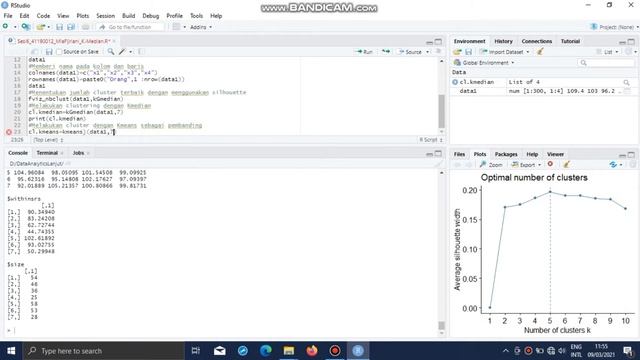Viewport: 640px width, 360px height.
Task: Open the Tools menu
Action: (196, 16)
